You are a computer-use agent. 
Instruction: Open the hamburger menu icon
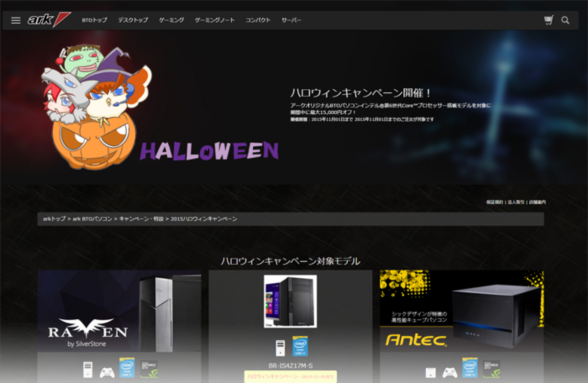tap(16, 20)
